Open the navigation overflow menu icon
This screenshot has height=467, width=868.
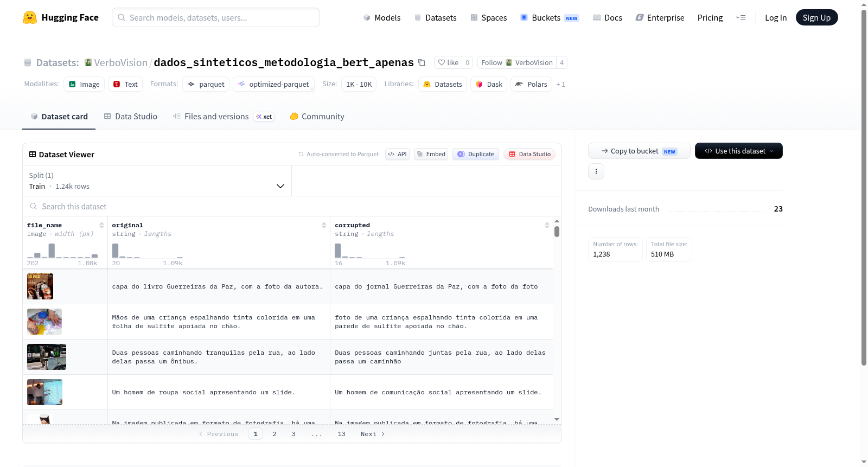tap(741, 17)
